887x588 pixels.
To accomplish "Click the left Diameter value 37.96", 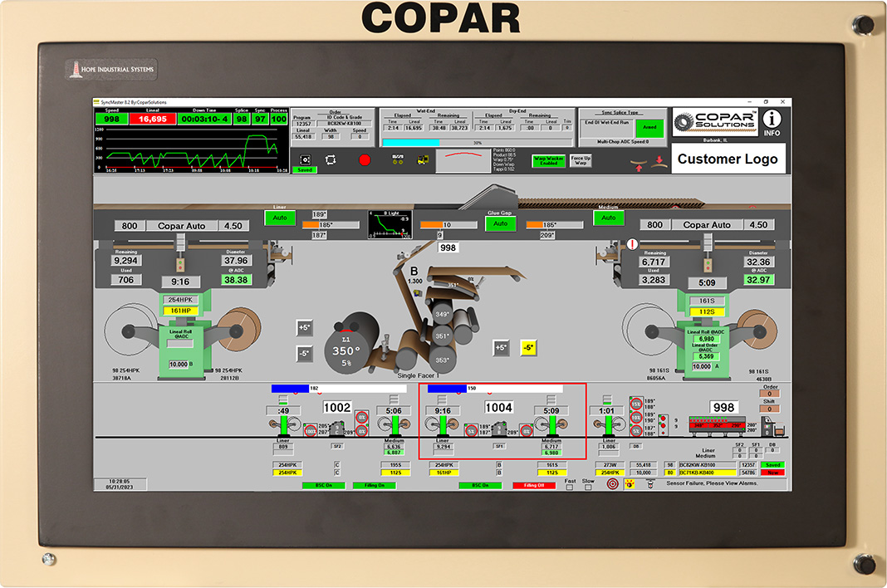I will pos(236,261).
